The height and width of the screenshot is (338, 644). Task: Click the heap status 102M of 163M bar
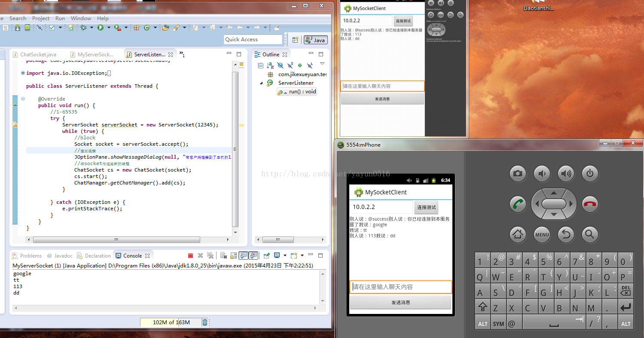170,322
